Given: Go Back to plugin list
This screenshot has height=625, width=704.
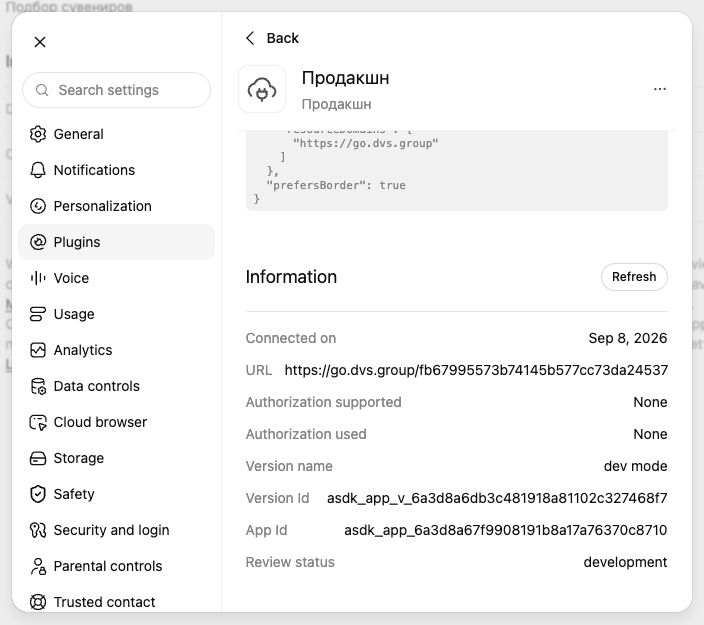Looking at the screenshot, I should [273, 38].
